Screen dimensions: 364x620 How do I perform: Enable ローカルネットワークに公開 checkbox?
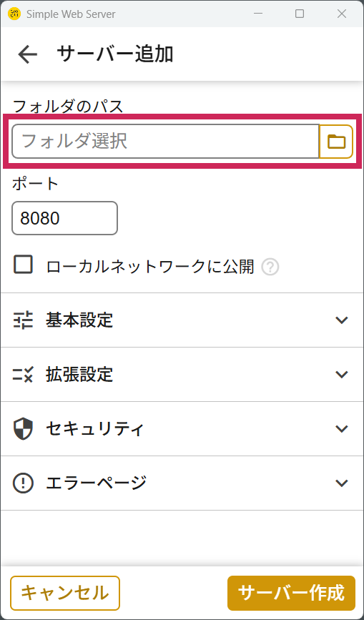pyautogui.click(x=24, y=265)
